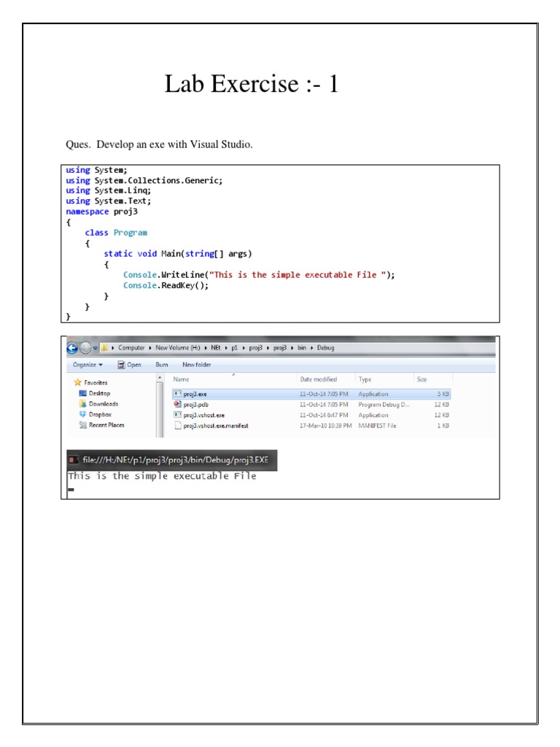The height and width of the screenshot is (747, 560).
Task: Sort files by Type column header
Action: click(x=365, y=379)
